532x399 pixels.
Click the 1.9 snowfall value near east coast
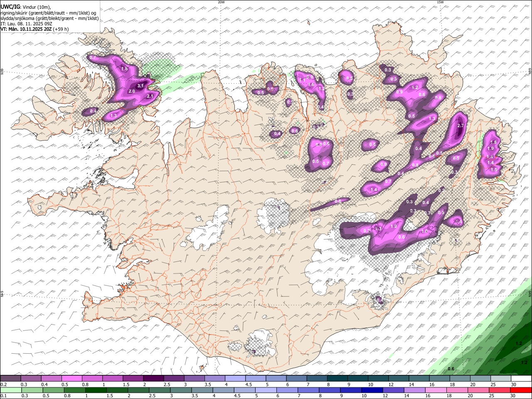pyautogui.click(x=490, y=149)
